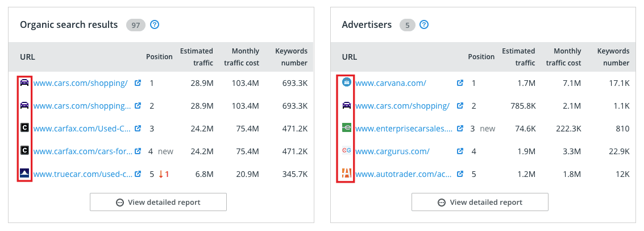Click Autotrader favicon in Advertisers

(347, 174)
